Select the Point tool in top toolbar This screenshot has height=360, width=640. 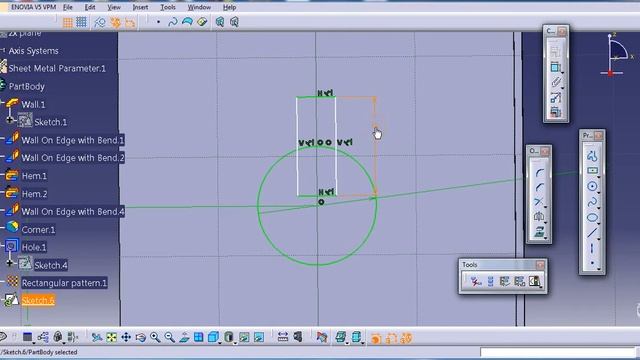pos(158,22)
